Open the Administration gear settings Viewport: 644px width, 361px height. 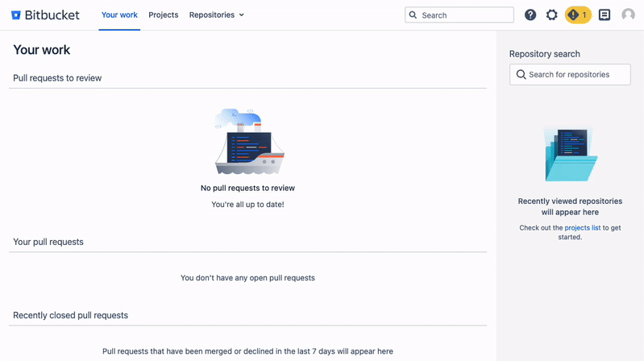coord(552,15)
